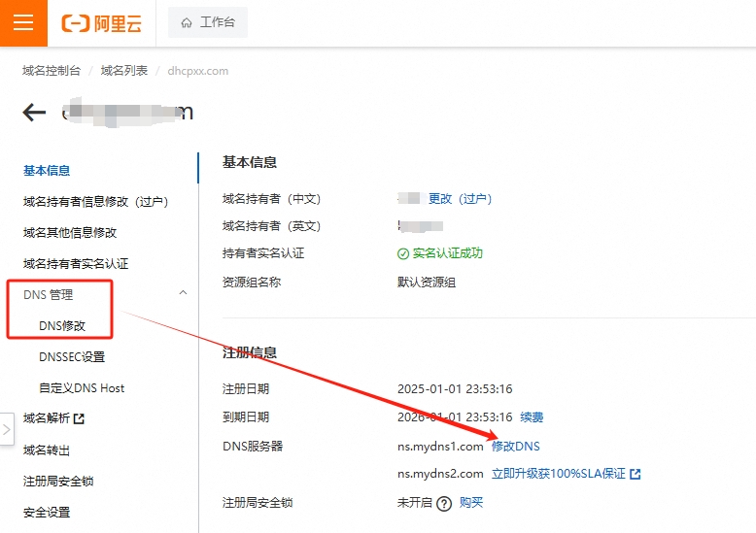Open 自定义DNS Host settings

82,388
